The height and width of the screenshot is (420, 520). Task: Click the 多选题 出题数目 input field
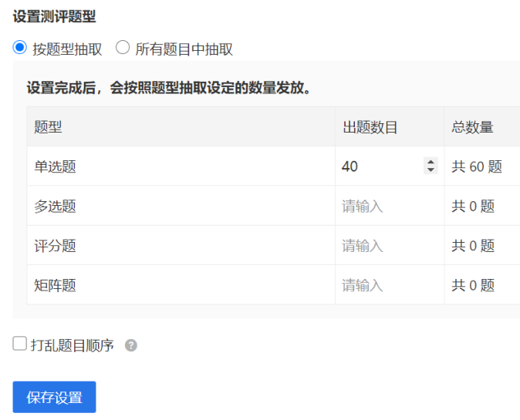pos(390,206)
